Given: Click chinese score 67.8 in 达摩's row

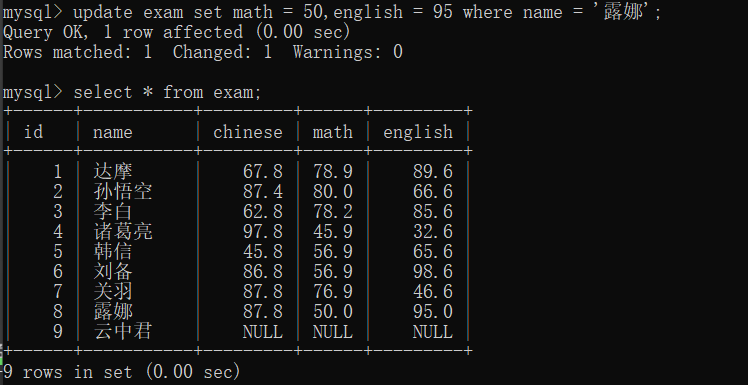Looking at the screenshot, I should click(263, 172).
